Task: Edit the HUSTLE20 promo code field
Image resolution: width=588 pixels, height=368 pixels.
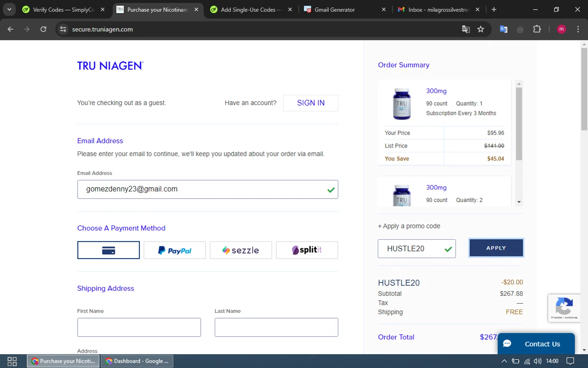Action: 416,249
